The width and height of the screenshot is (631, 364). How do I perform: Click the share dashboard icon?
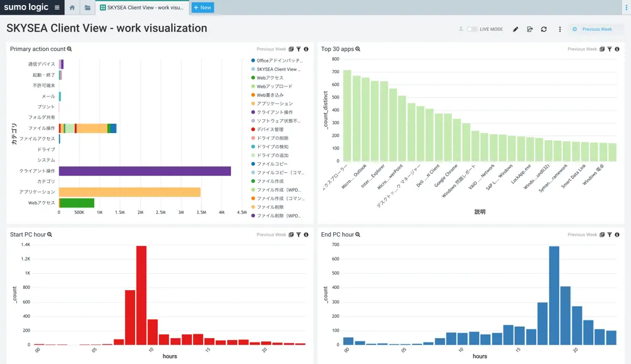(x=529, y=29)
